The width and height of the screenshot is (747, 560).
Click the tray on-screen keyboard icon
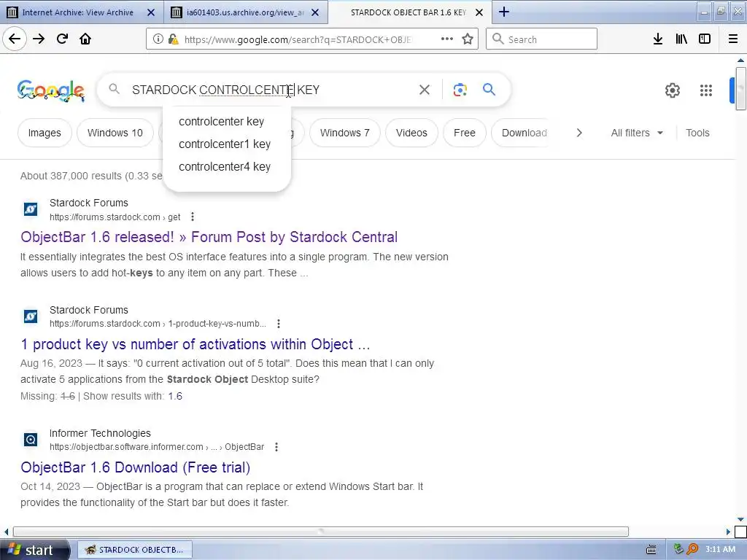[651, 550]
